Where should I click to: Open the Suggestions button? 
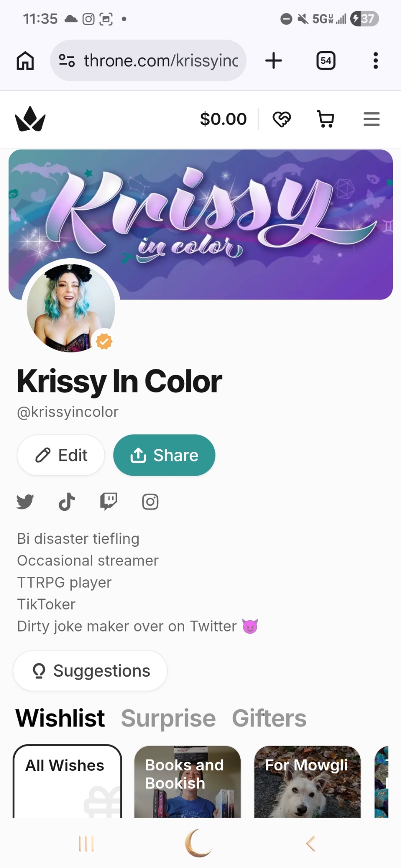(90, 671)
